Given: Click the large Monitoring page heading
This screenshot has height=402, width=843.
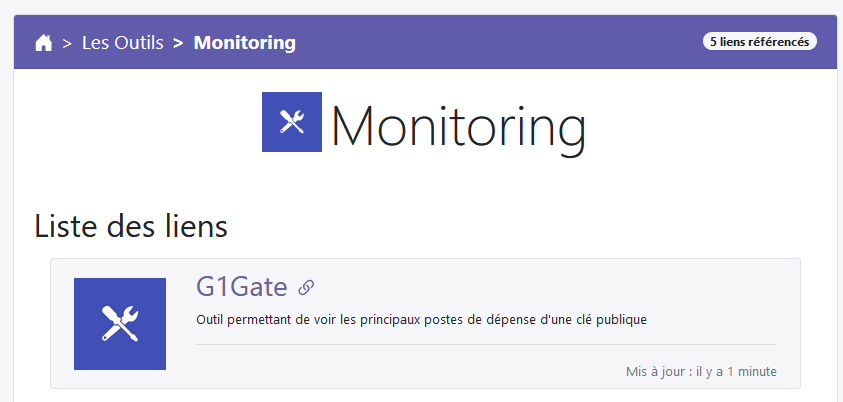Looking at the screenshot, I should [459, 128].
